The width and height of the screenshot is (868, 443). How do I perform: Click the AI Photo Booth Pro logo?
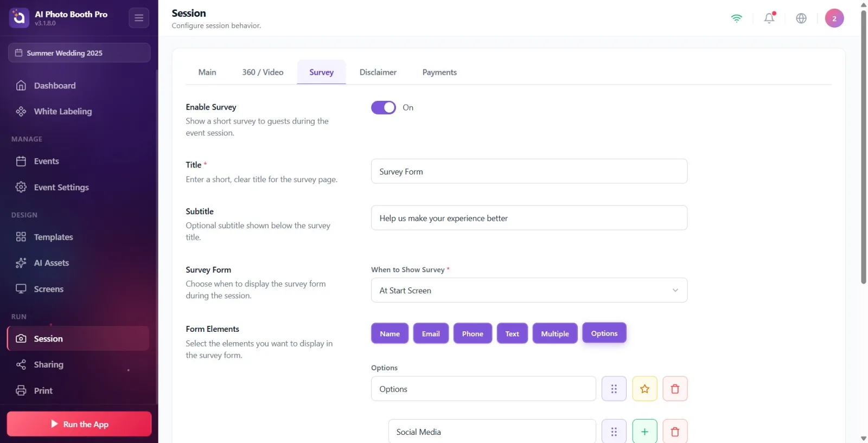click(x=19, y=18)
